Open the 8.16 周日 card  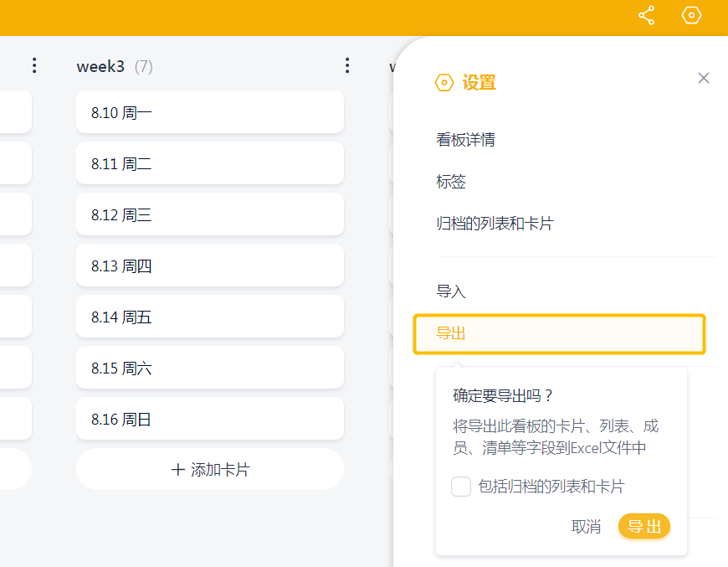[210, 419]
